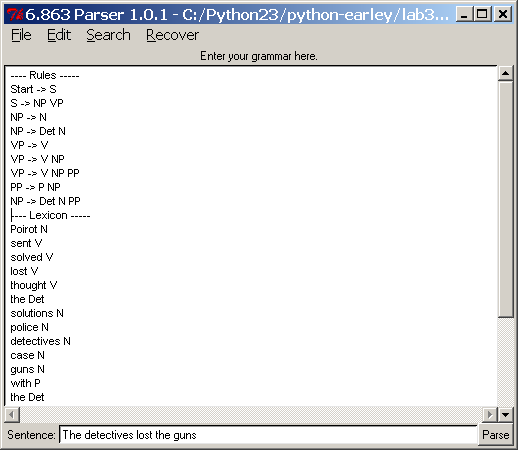Click the horizontal scrollbar right arrow

click(490, 415)
